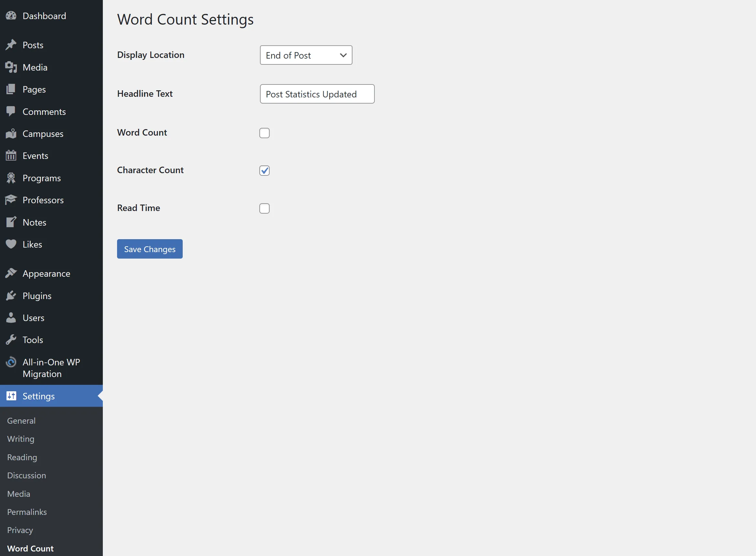Open Reading settings submenu item
Screen dimensions: 756x556
[22, 457]
